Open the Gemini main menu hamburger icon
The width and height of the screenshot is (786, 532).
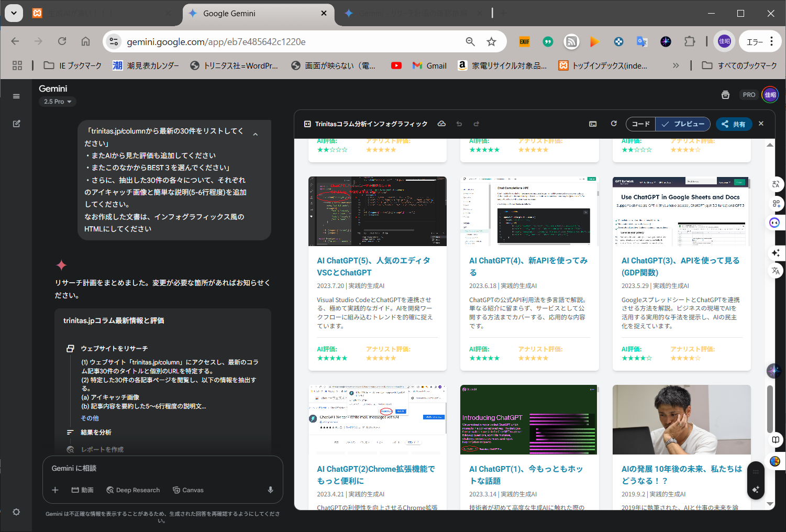point(16,96)
